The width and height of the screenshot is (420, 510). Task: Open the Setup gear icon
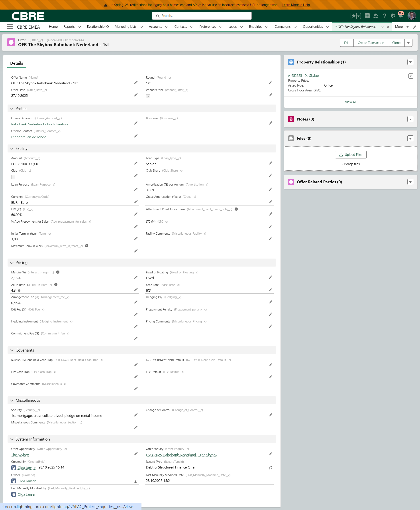(393, 16)
